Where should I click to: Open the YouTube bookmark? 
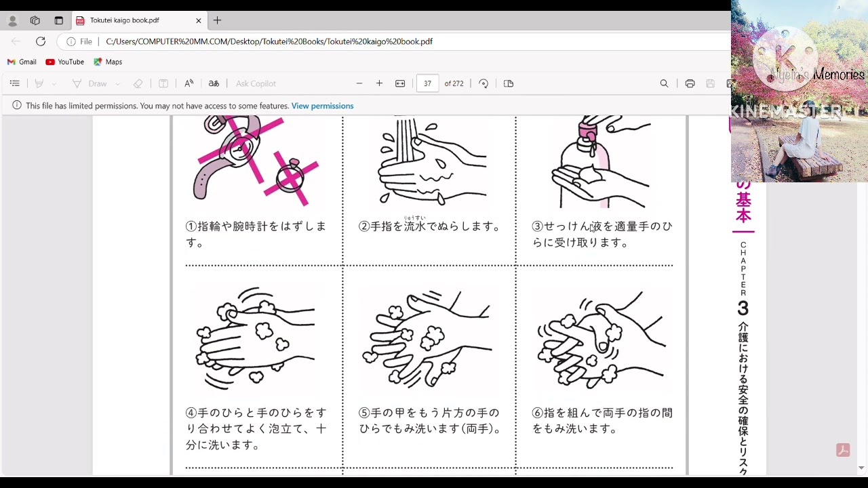(x=65, y=62)
